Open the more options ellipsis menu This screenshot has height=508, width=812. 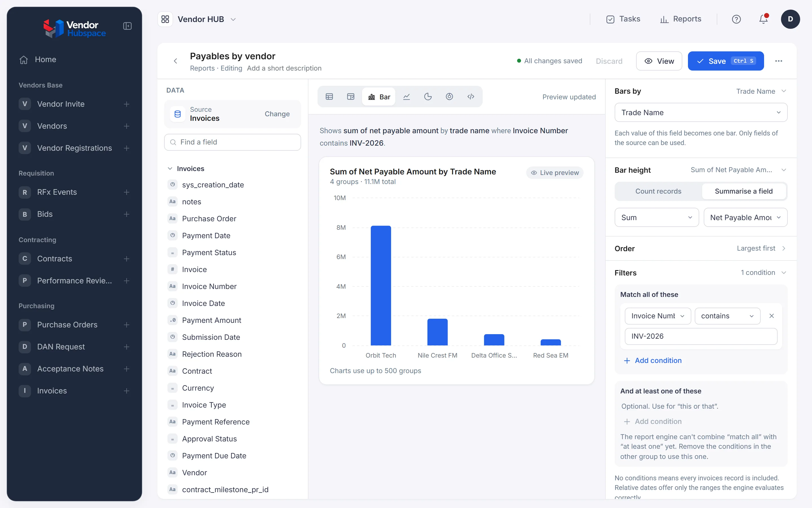coord(778,61)
